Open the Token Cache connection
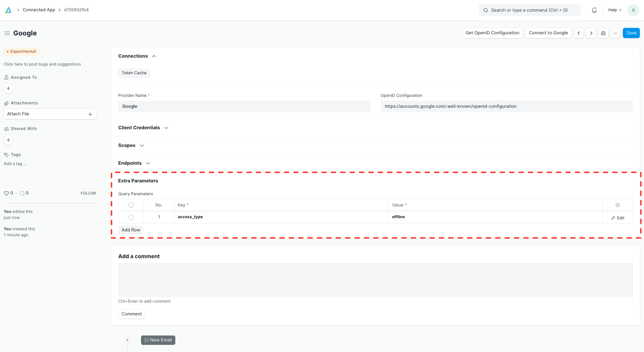 [134, 73]
